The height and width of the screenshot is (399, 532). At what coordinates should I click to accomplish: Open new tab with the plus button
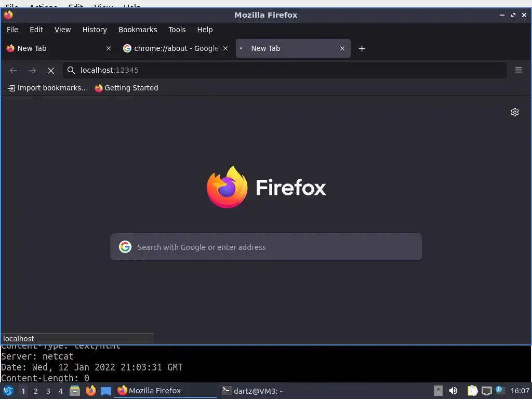tap(362, 48)
